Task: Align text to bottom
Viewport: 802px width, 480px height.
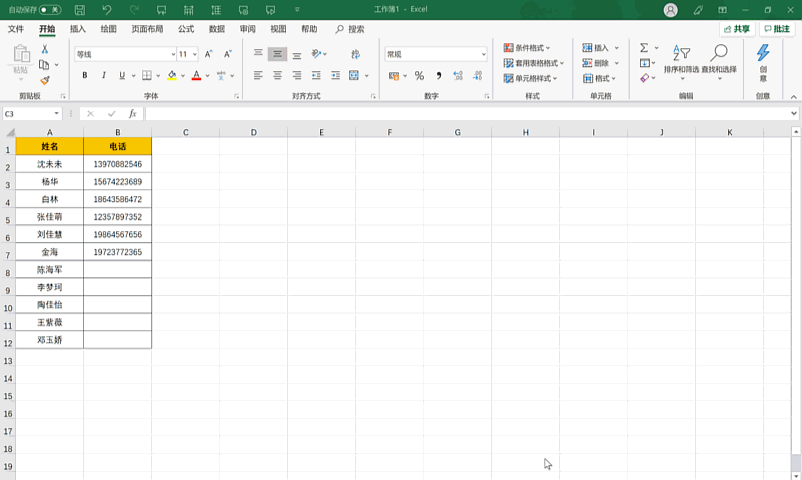Action: coord(297,54)
